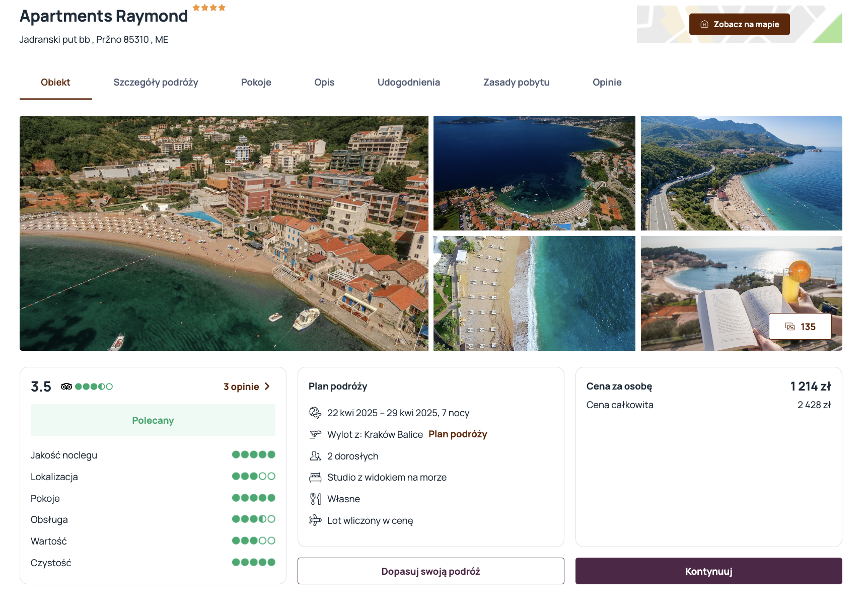
Task: Open the 135 photos gallery button
Action: (800, 327)
